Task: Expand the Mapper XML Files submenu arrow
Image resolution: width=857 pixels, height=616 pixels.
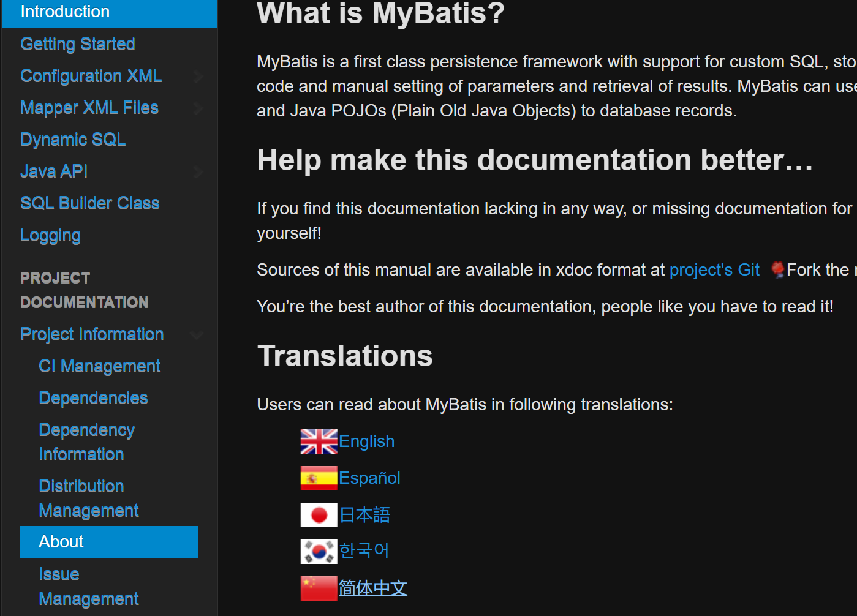Action: pos(197,108)
